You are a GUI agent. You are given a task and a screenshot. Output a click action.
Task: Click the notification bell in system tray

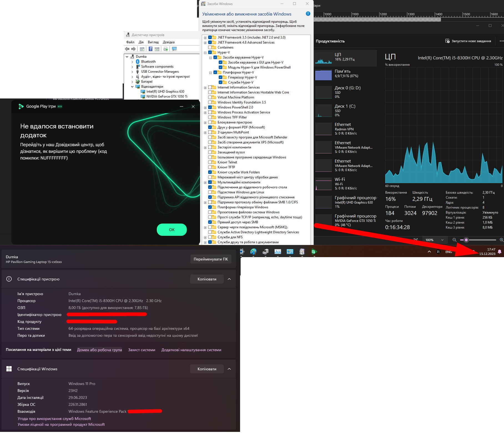(x=500, y=252)
